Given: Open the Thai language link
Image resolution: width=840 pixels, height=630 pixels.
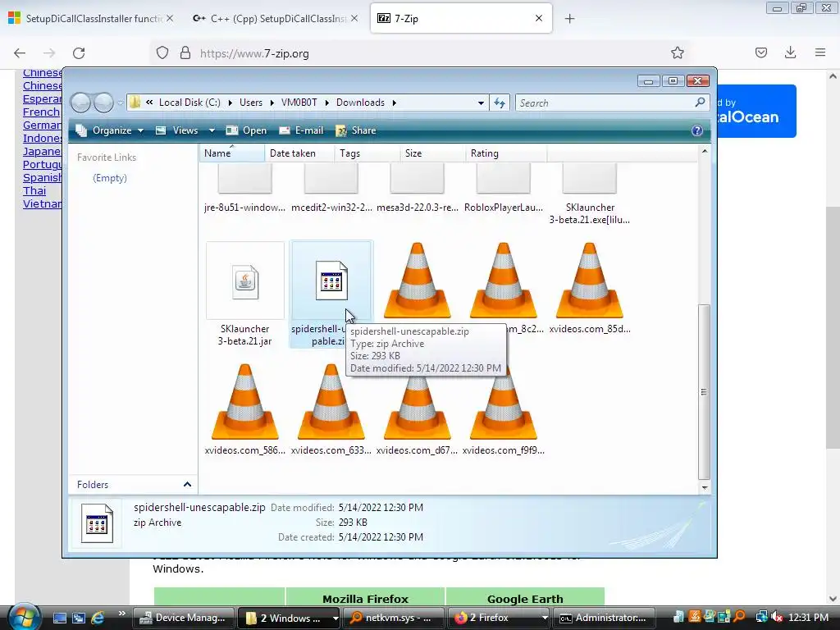Looking at the screenshot, I should [x=34, y=190].
